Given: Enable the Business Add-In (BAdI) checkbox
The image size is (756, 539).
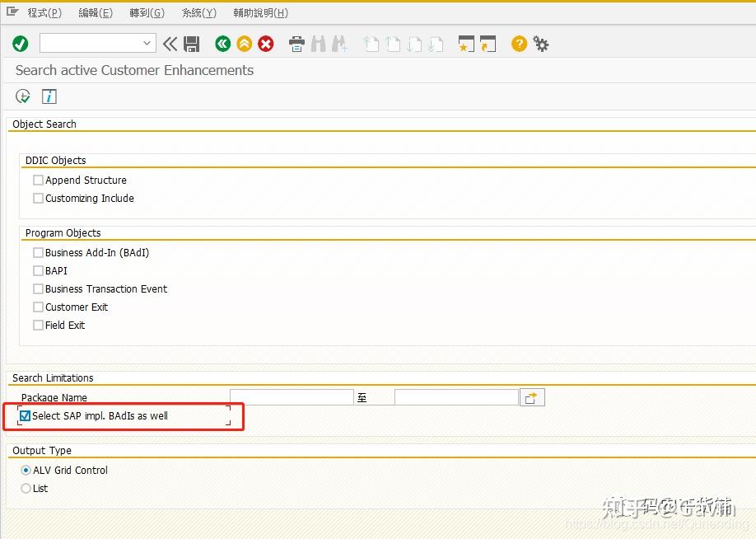Looking at the screenshot, I should [x=38, y=252].
